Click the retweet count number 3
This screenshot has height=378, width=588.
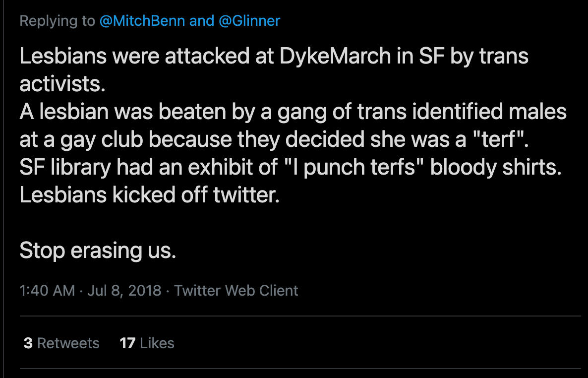coord(28,343)
